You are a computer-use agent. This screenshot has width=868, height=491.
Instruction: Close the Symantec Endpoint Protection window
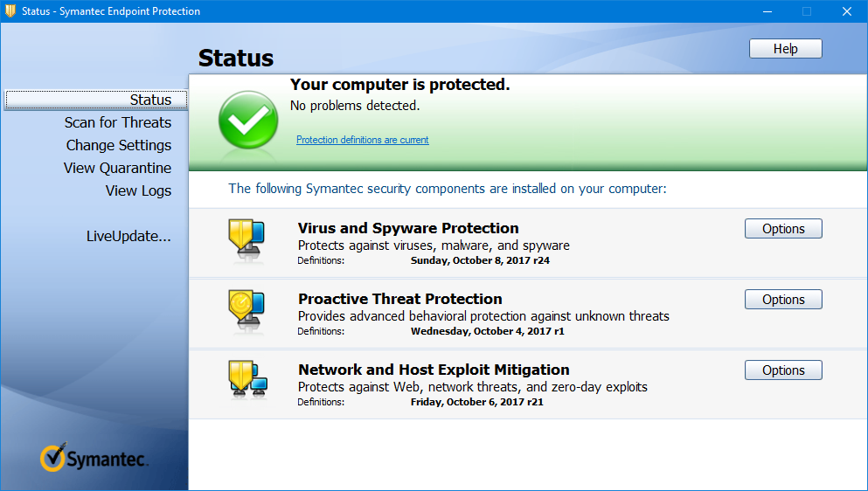847,11
